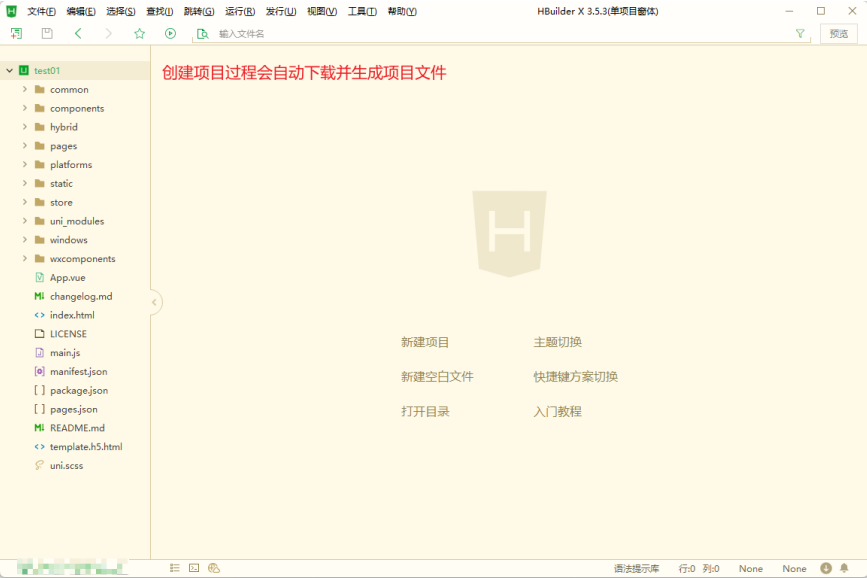Go forward with the right arrow icon
The height and width of the screenshot is (578, 867).
(108, 34)
